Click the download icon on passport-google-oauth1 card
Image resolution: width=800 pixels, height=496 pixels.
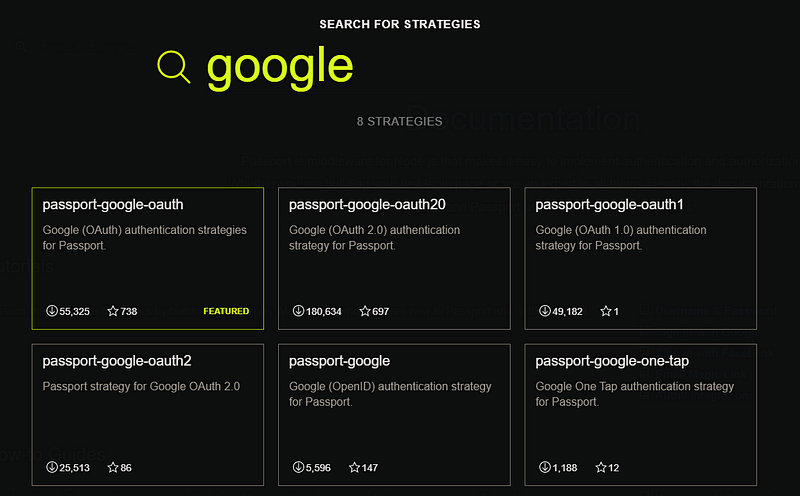(544, 311)
